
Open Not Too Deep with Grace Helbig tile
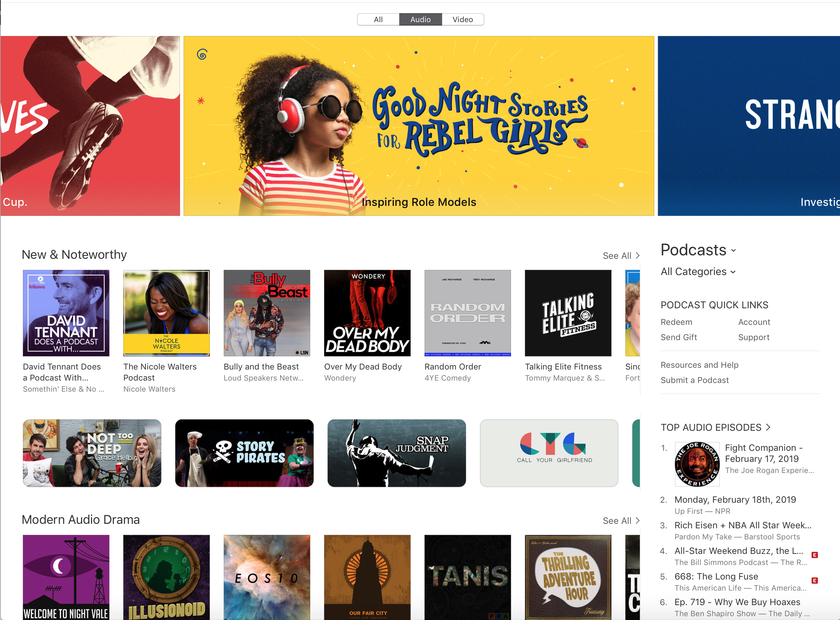point(92,453)
